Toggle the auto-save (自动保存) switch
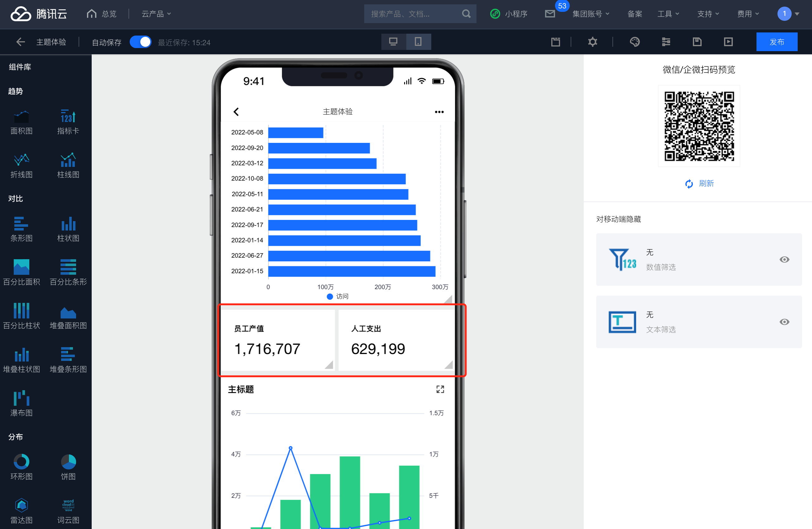This screenshot has height=529, width=812. [x=141, y=42]
